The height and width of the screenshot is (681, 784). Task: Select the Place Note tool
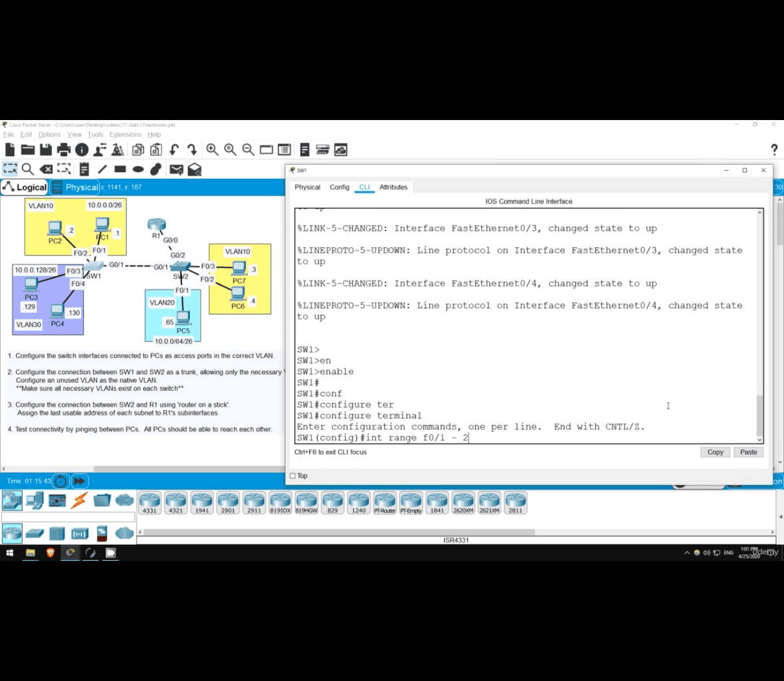click(84, 169)
